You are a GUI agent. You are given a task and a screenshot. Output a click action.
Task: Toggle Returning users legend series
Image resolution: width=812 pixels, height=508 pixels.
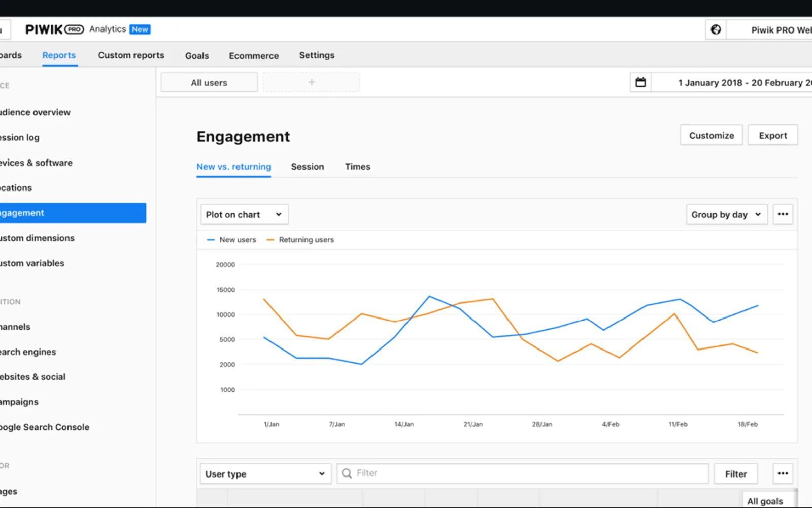pyautogui.click(x=300, y=240)
